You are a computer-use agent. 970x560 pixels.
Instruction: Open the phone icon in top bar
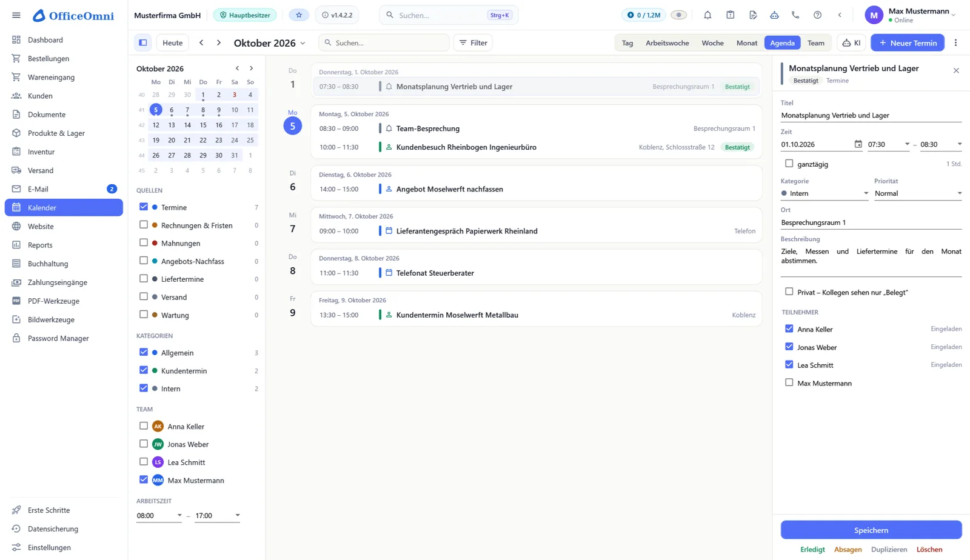[795, 15]
